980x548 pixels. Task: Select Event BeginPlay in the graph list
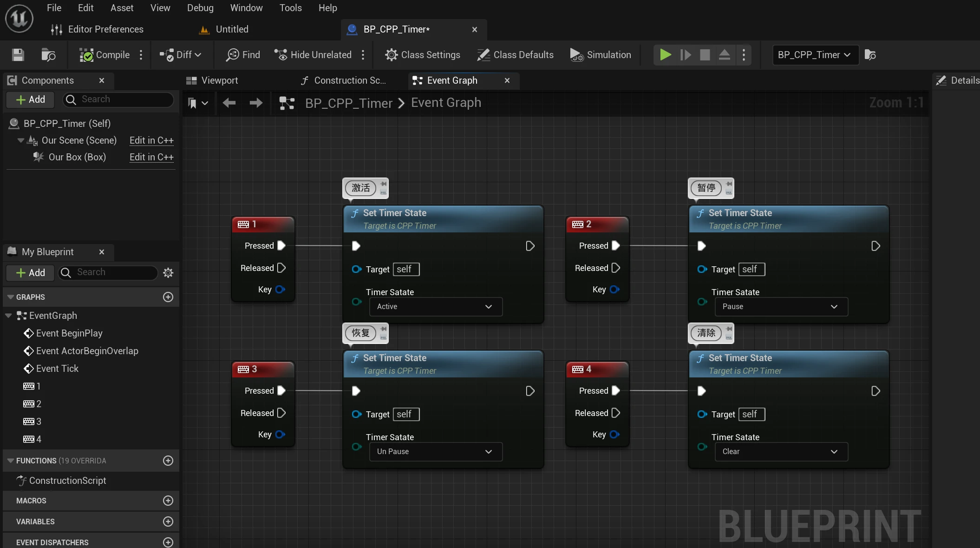[x=69, y=333]
